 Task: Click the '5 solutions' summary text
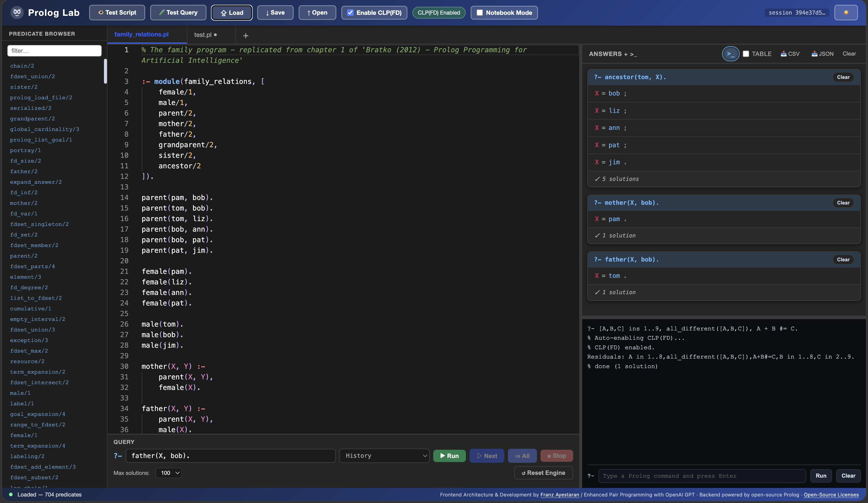tap(620, 179)
